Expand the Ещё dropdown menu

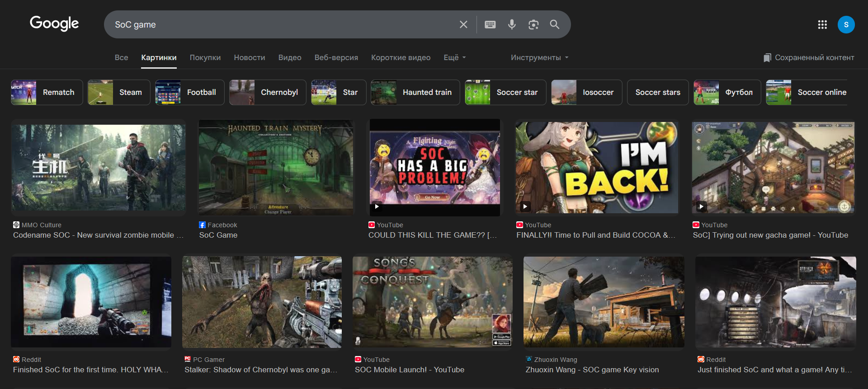[x=455, y=57]
